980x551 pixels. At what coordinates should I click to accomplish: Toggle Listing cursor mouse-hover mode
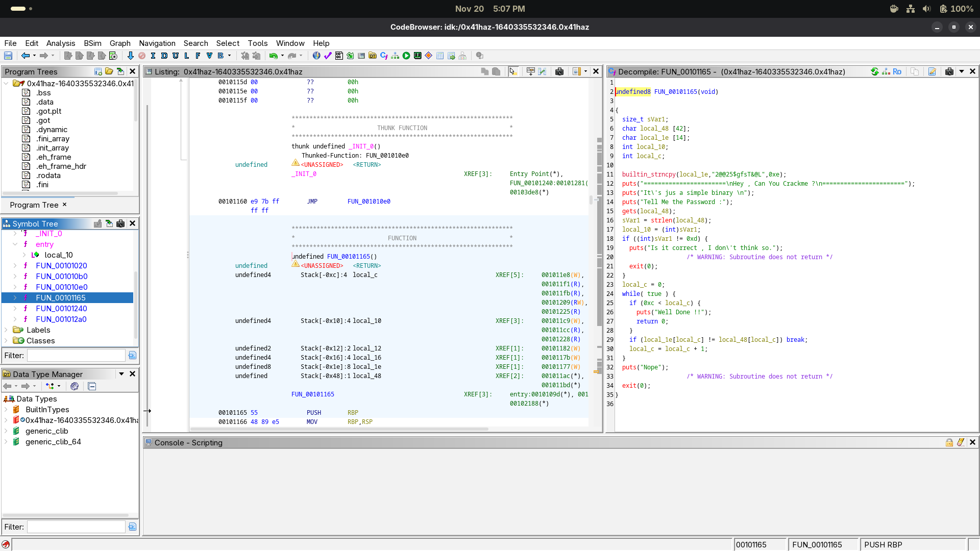(x=513, y=72)
